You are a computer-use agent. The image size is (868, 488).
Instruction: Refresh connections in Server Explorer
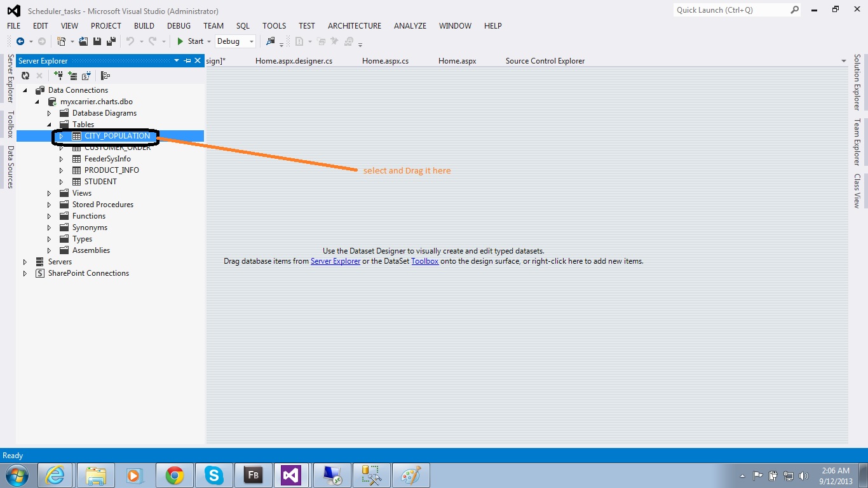[x=25, y=76]
